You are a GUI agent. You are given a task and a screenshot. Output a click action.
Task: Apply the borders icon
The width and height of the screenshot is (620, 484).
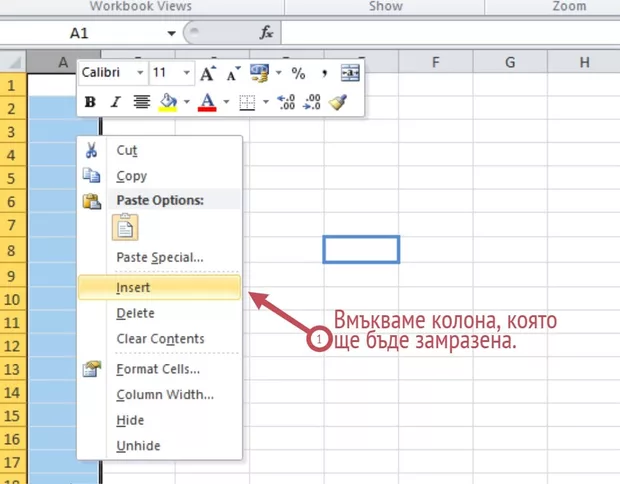tap(247, 102)
